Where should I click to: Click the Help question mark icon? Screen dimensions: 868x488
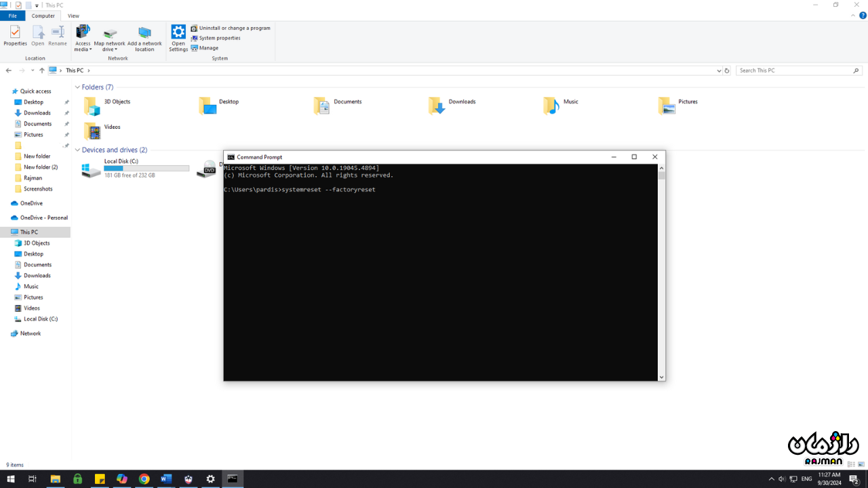(863, 16)
